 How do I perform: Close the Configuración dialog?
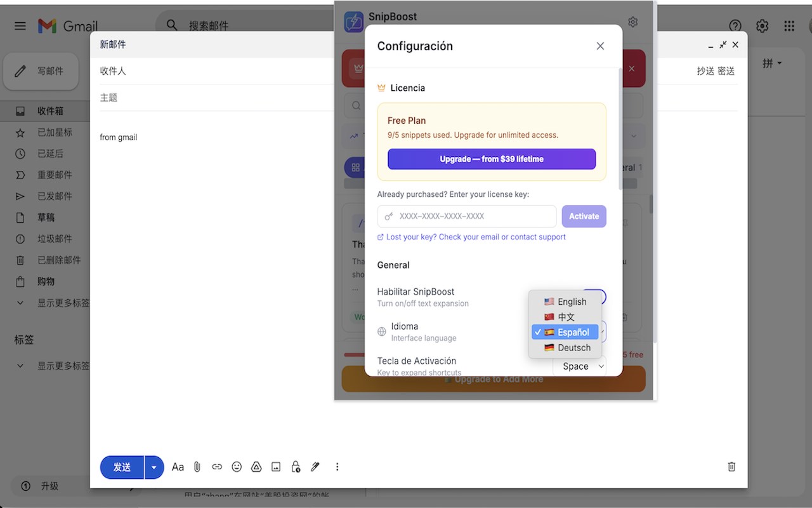[600, 46]
